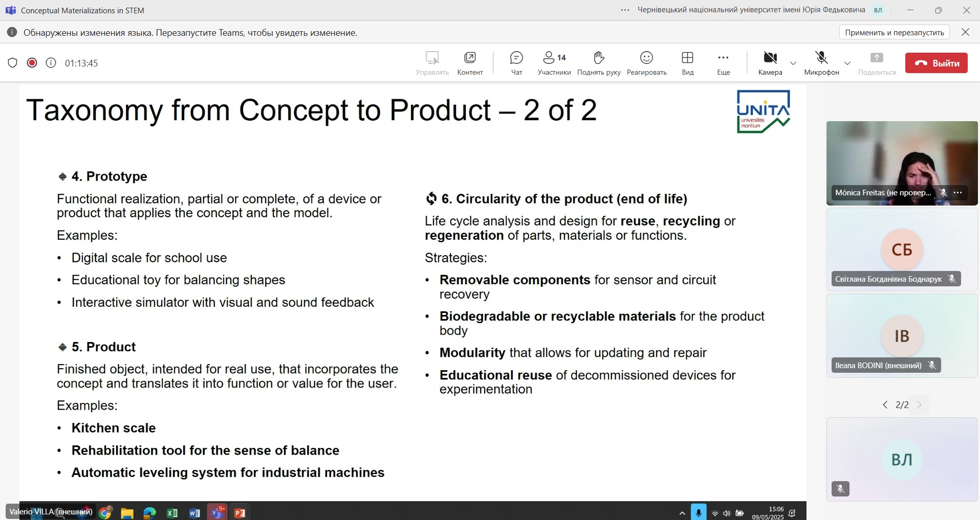Open meeting info icon next to timer

pyautogui.click(x=51, y=63)
